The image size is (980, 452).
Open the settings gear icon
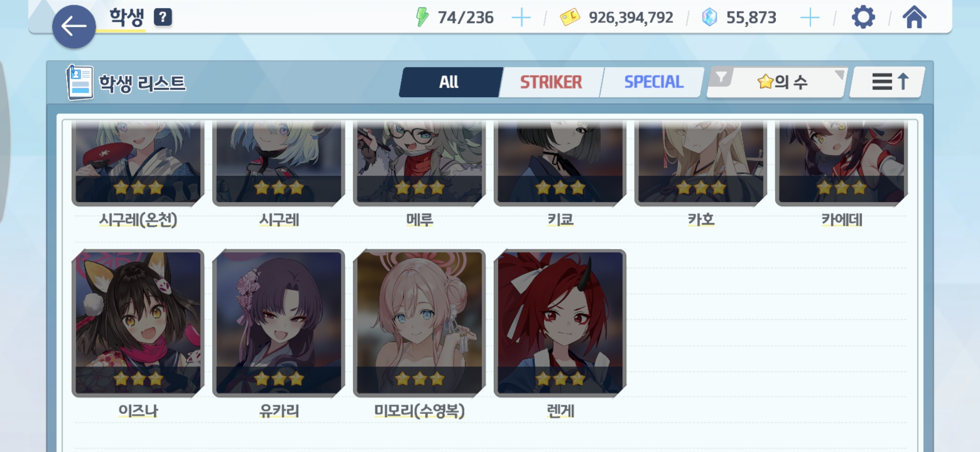863,17
